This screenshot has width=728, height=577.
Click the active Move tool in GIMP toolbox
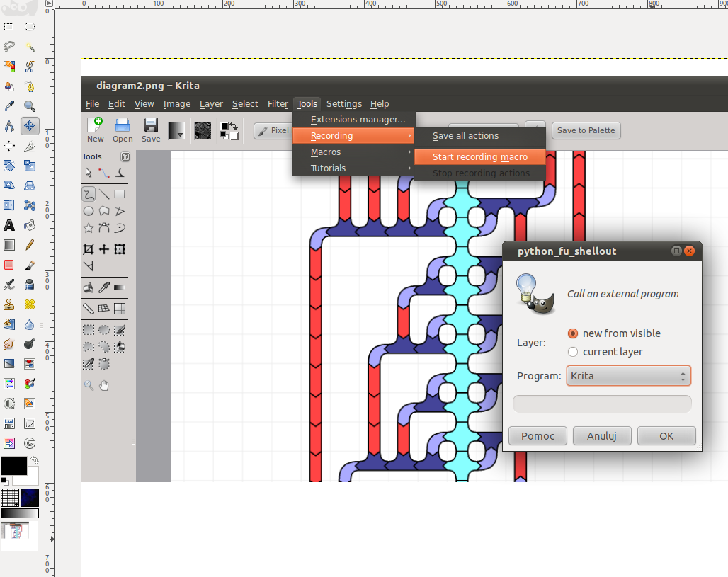tap(30, 126)
